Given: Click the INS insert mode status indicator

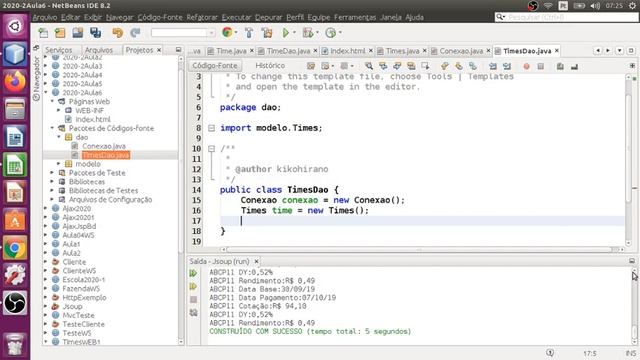Looking at the screenshot, I should [x=630, y=353].
